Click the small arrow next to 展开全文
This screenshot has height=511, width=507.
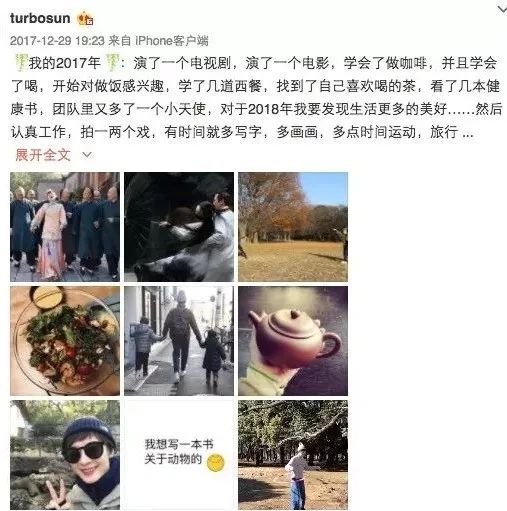[87, 155]
